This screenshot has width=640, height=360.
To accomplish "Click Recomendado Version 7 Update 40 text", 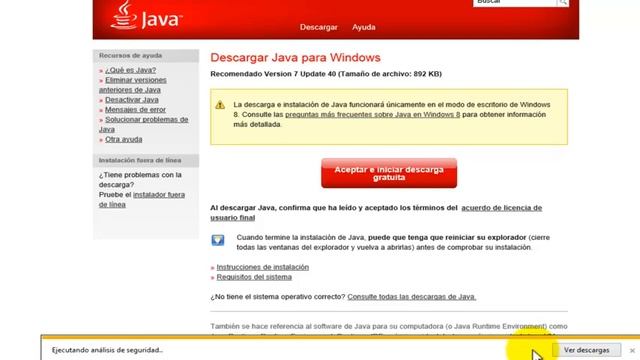I will pyautogui.click(x=326, y=74).
